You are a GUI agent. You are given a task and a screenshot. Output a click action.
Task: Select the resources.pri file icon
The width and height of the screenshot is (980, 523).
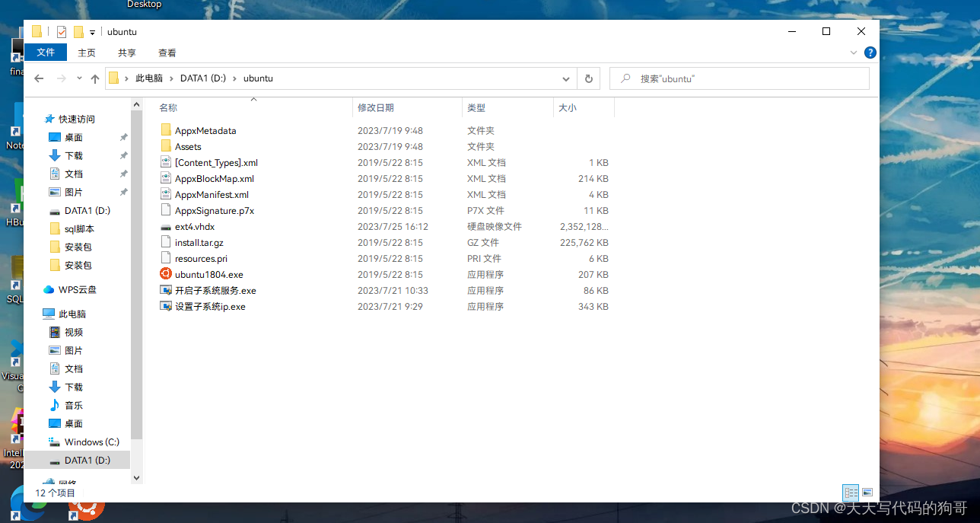(167, 258)
